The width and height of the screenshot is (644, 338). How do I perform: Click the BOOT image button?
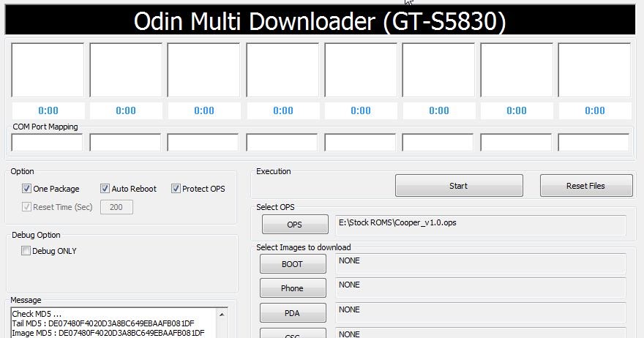(293, 263)
